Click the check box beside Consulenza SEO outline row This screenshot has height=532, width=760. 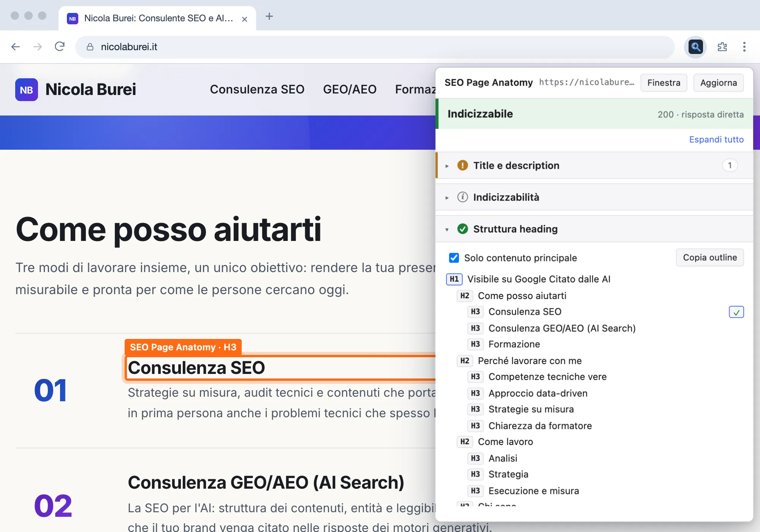[736, 312]
